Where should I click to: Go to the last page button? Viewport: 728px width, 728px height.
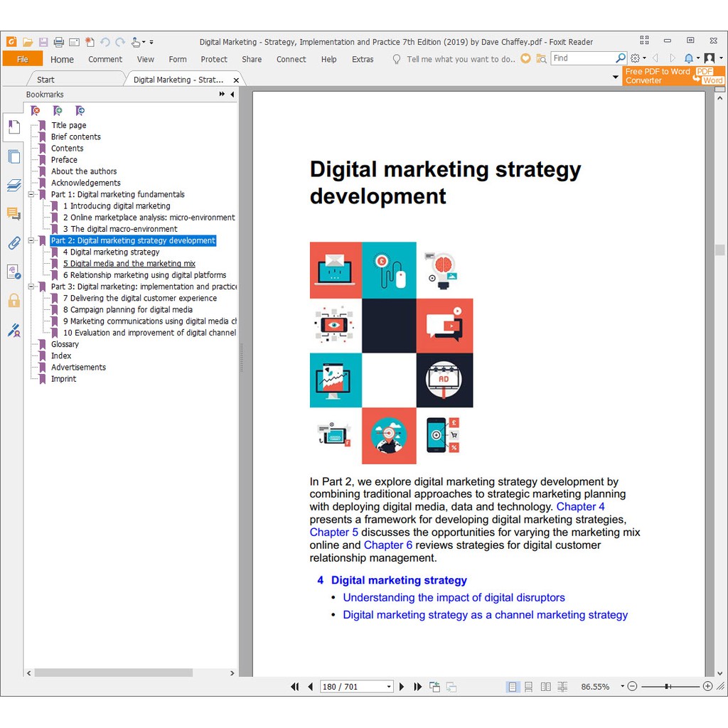417,687
